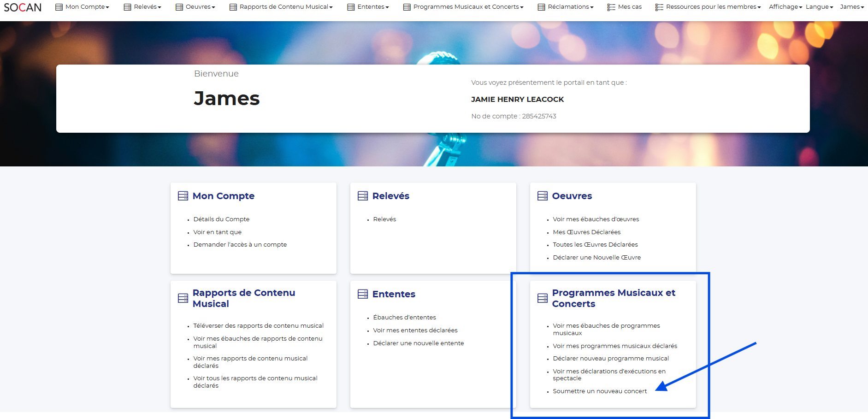Click the SOCAN logo
Image resolution: width=868 pixels, height=419 pixels.
point(23,7)
